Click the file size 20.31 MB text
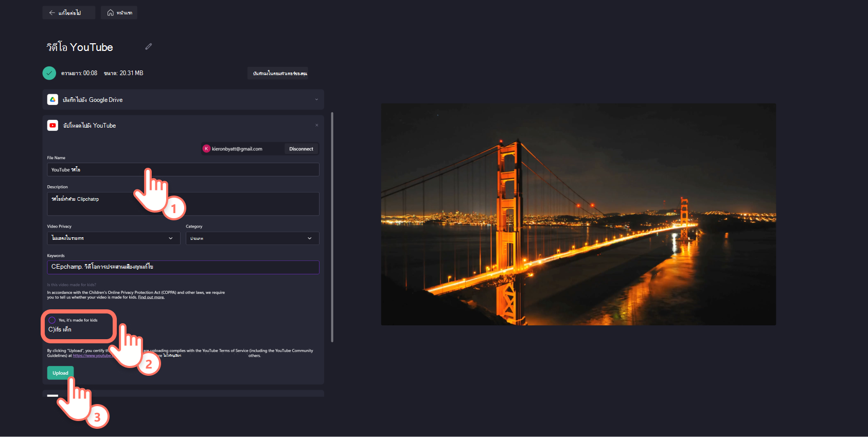This screenshot has height=437, width=868. [x=123, y=73]
